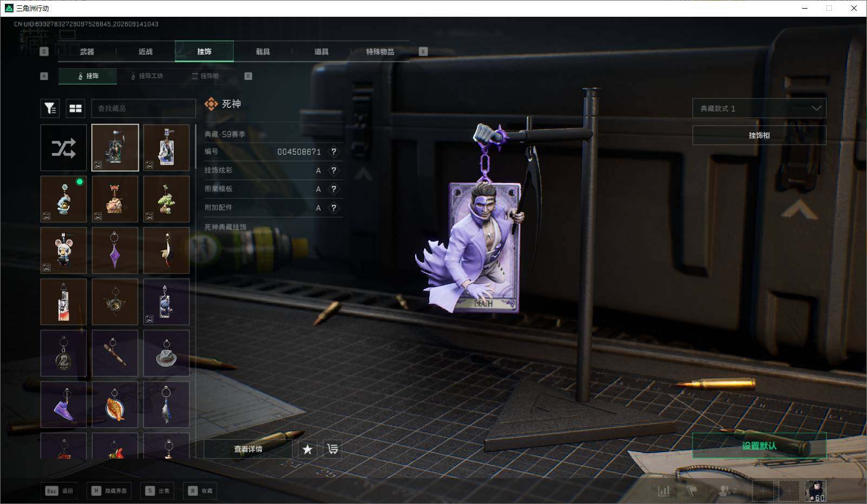The width and height of the screenshot is (867, 504).
Task: Select the bonsai tree charm thumbnail
Action: tap(166, 199)
